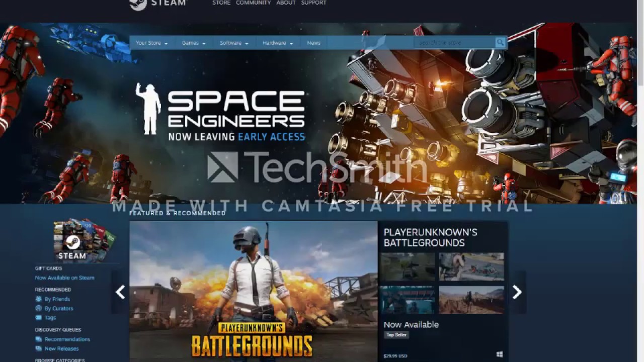Click the Now Available text on PUBG card

pyautogui.click(x=411, y=325)
